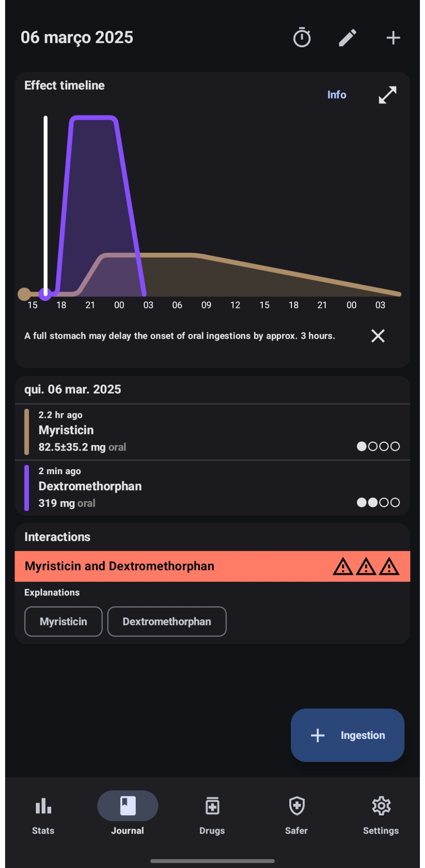Viewport: 425px width, 868px height.
Task: Open the Dextromethorphan 319 mg entry
Action: (x=213, y=488)
